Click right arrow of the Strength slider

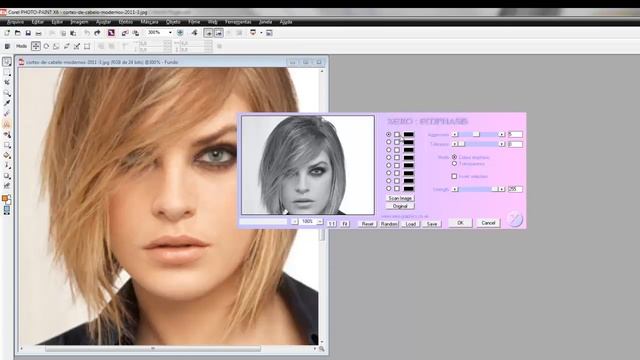(502, 189)
